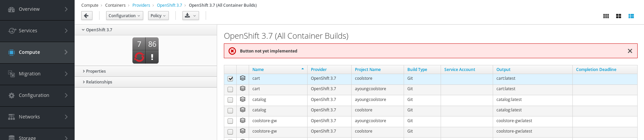Switch to list view
Screen dimensions: 644x140
click(631, 16)
